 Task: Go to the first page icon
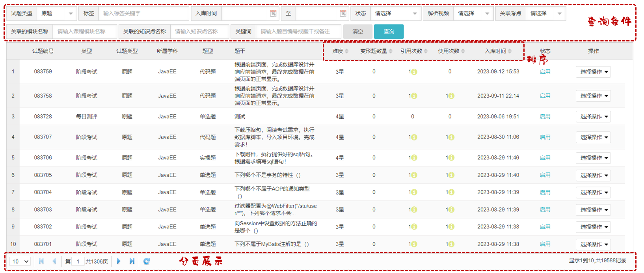pos(41,261)
